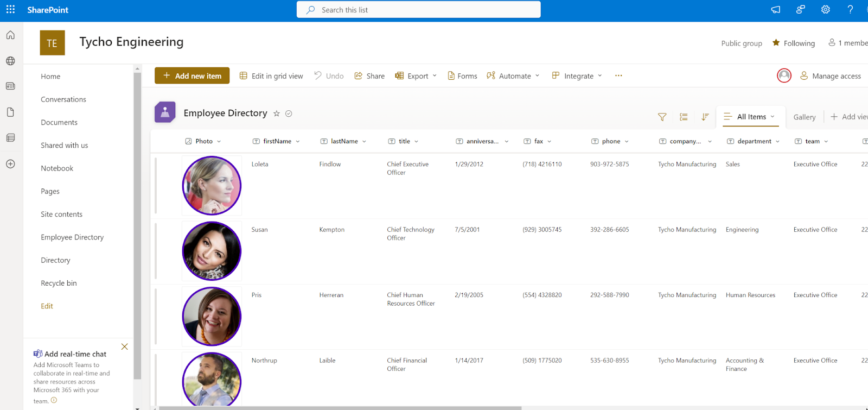
Task: Click the user presence avatar icon
Action: click(x=784, y=75)
